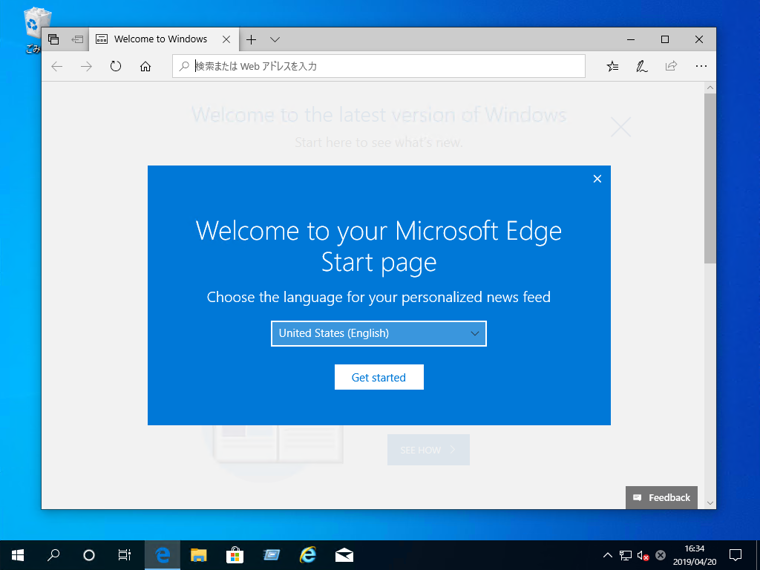Click Microsoft Edge taskbar icon

tap(162, 555)
